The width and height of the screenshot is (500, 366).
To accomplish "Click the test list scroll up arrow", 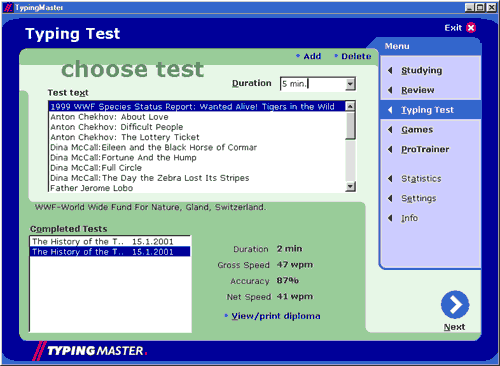I will [x=350, y=106].
